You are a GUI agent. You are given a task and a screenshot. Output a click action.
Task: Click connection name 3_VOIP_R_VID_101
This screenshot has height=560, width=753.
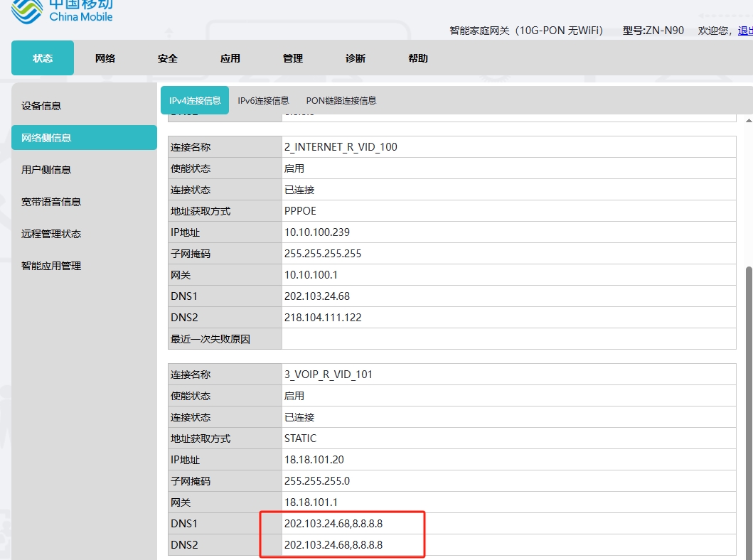328,375
